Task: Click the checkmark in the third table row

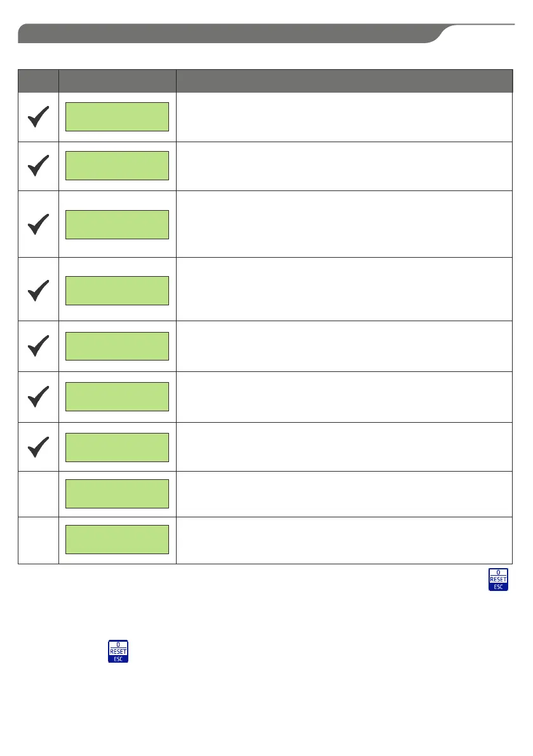Action: pyautogui.click(x=39, y=224)
